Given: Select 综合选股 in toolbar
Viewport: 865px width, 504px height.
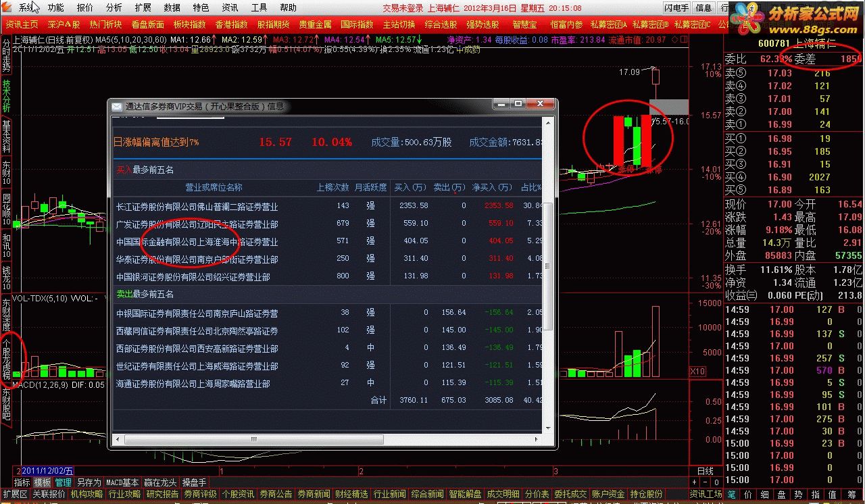Looking at the screenshot, I should point(441,24).
